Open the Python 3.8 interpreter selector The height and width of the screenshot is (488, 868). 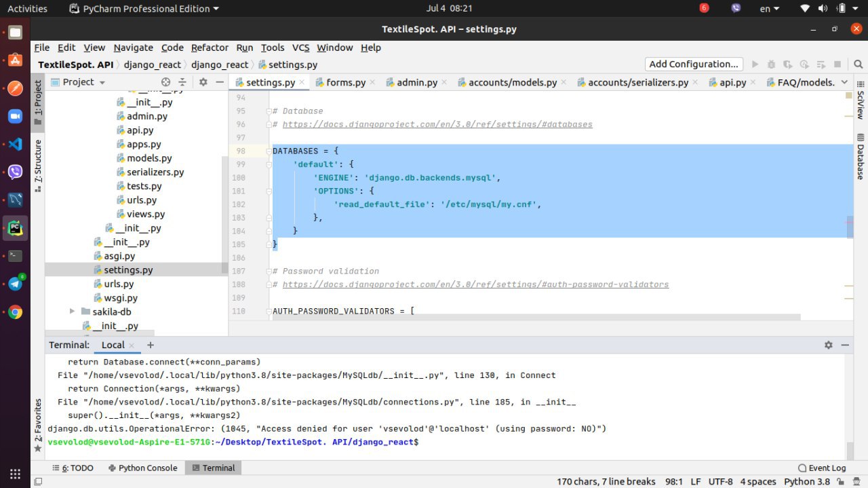point(806,482)
